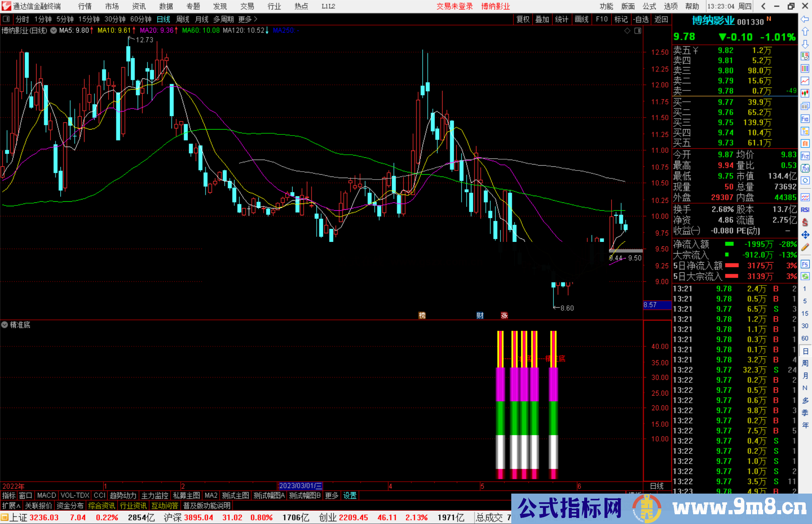Toggle the chart side panel icon near diamond

638,31
